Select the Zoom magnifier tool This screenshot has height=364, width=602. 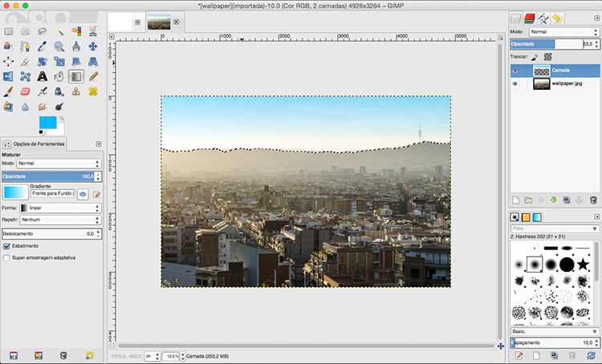point(59,47)
